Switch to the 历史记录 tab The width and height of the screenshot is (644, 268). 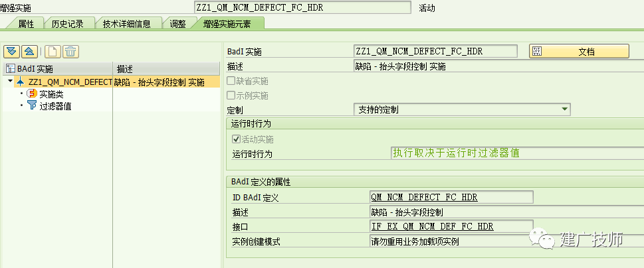67,24
